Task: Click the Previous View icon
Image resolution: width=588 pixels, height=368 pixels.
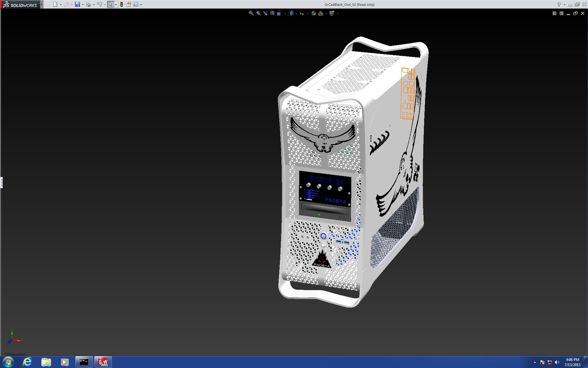Action: [265, 13]
